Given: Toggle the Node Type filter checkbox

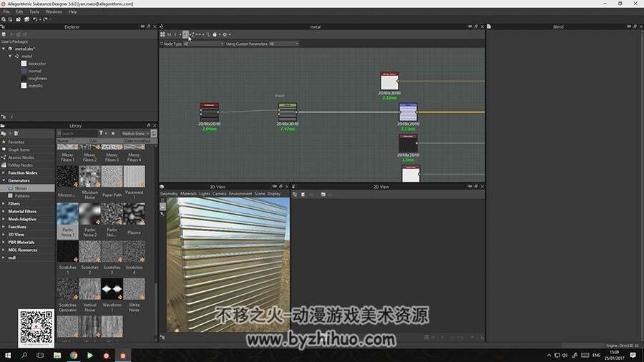Looking at the screenshot, I should pos(162,44).
